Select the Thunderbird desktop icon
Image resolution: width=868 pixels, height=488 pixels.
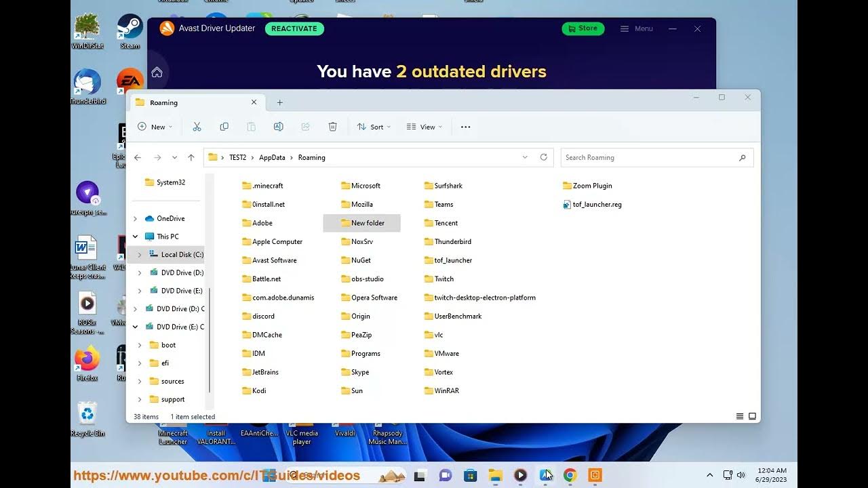coord(87,87)
